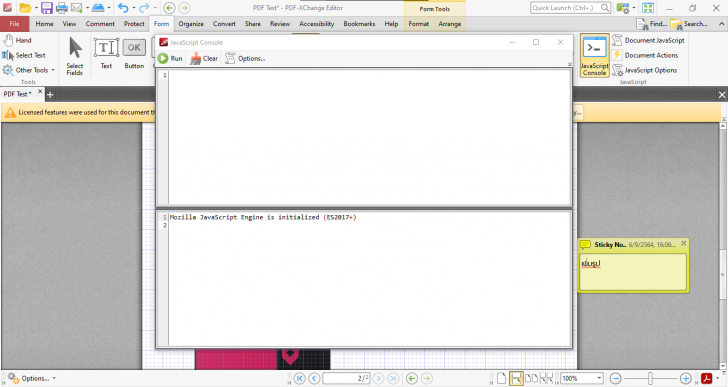Screen dimensions: 728x387
Task: Expand the undo history dropdown arrow
Action: click(134, 8)
